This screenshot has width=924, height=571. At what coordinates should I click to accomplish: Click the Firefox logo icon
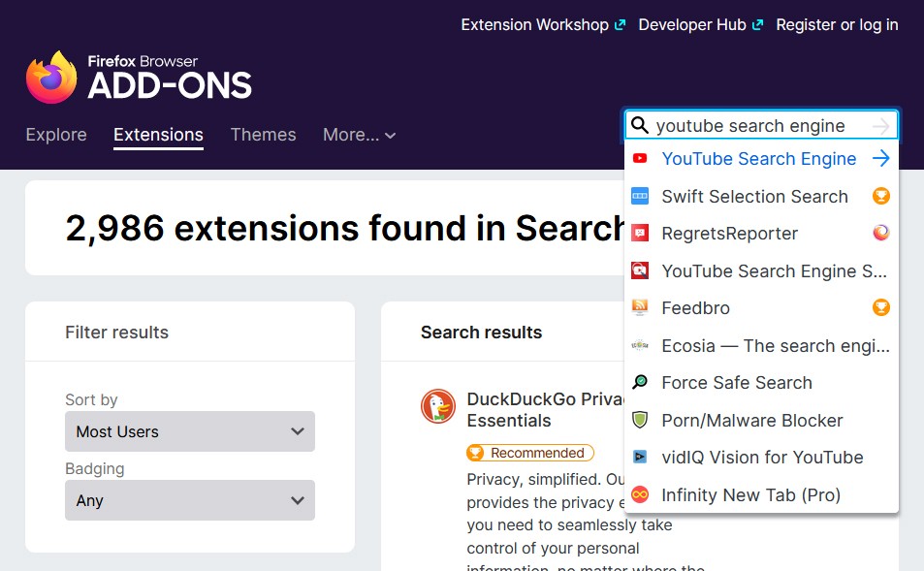(x=51, y=78)
